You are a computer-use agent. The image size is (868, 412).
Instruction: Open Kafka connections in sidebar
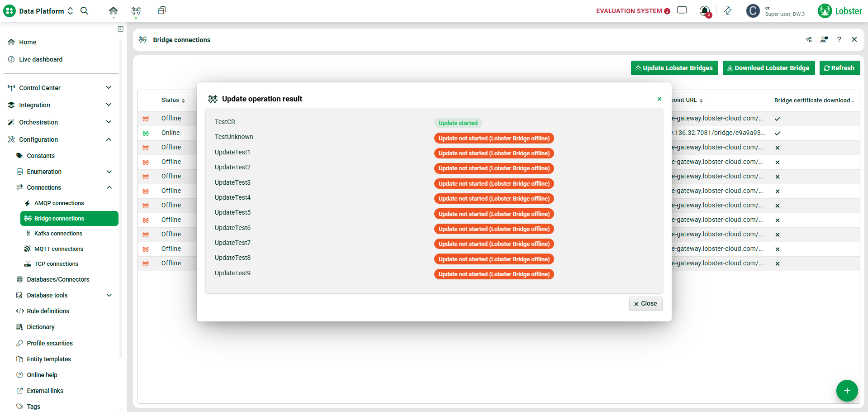58,234
